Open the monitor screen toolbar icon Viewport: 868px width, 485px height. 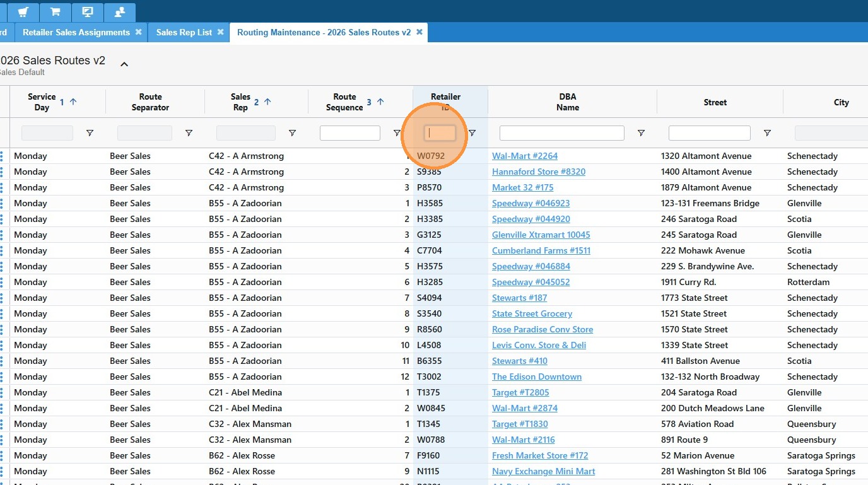pyautogui.click(x=88, y=12)
